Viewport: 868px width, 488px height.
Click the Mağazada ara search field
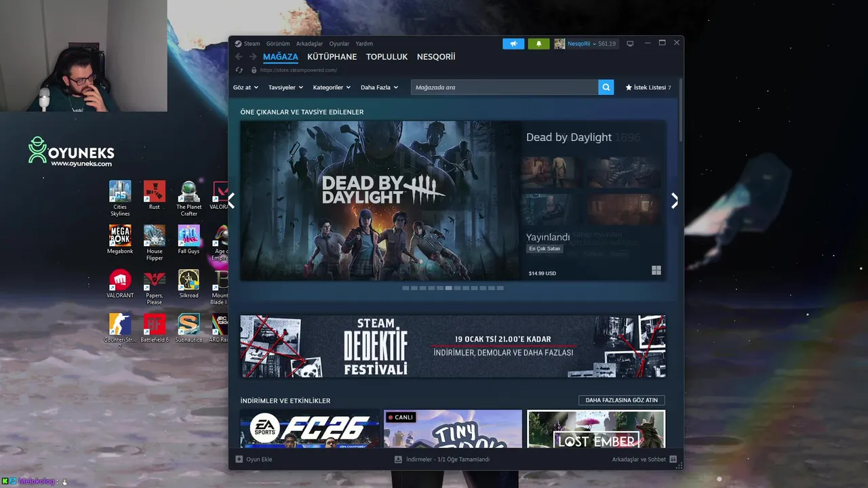[x=505, y=87]
